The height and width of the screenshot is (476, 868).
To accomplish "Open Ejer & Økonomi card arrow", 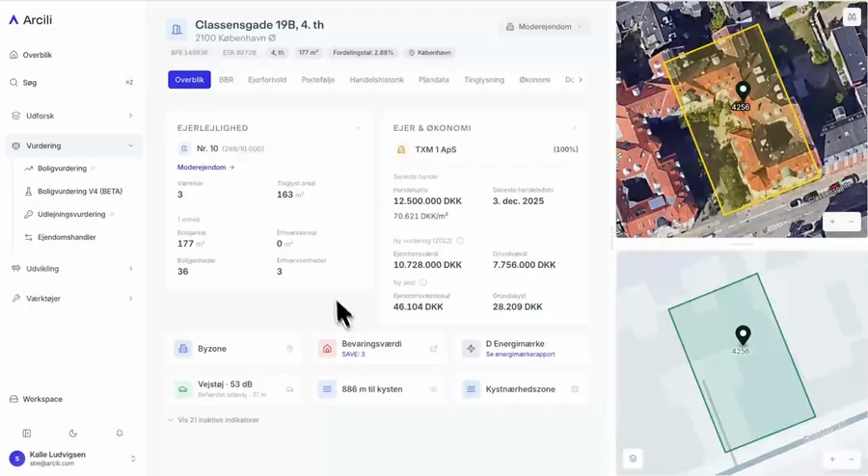I will 574,128.
